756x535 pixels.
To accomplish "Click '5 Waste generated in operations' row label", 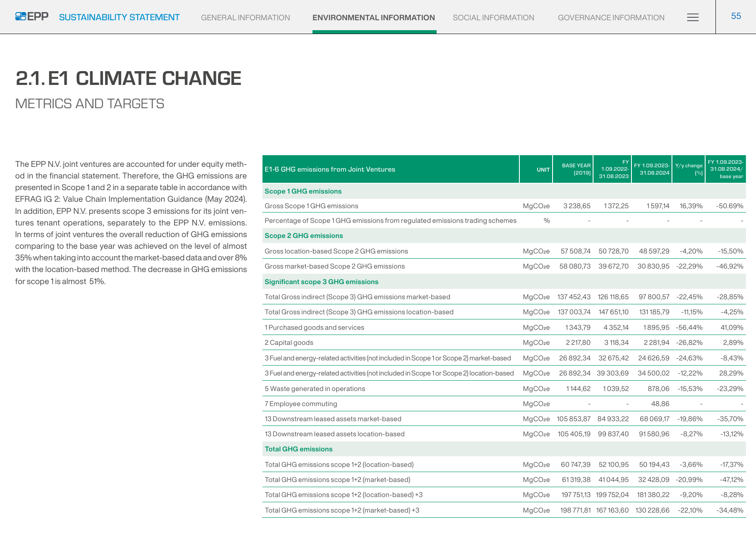I will 315,389.
